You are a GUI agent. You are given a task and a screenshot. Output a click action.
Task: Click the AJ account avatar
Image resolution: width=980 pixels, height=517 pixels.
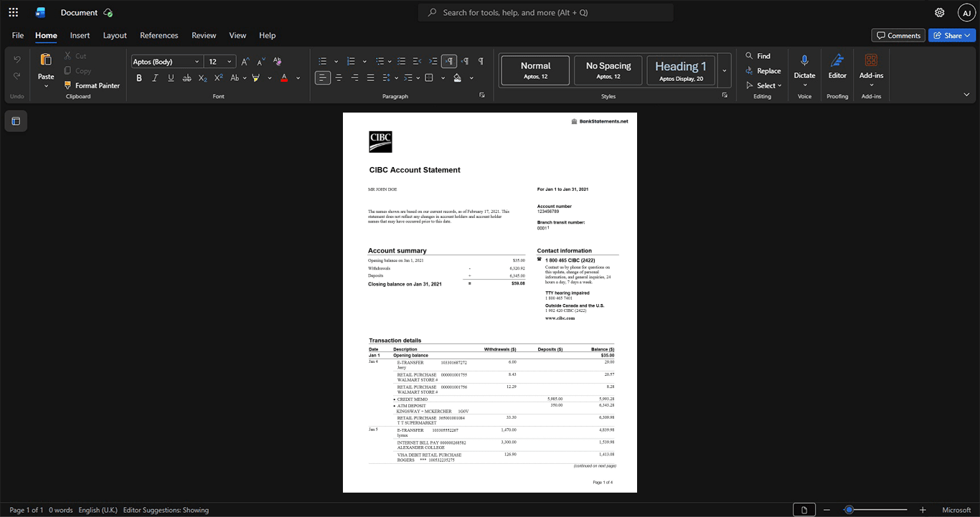966,12
